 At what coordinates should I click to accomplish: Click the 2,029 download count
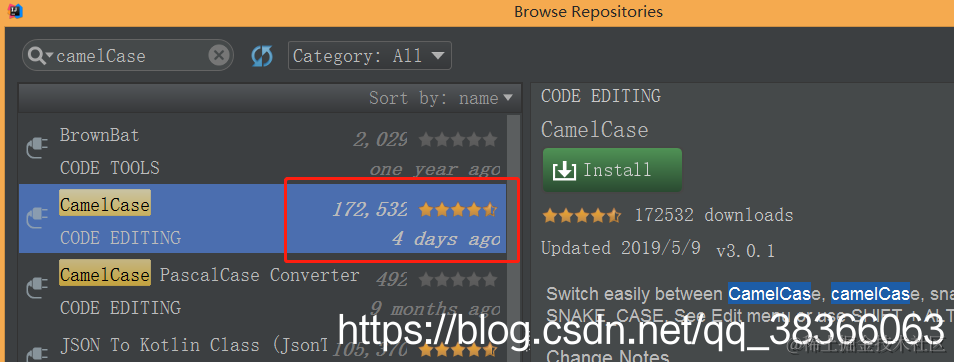[380, 140]
